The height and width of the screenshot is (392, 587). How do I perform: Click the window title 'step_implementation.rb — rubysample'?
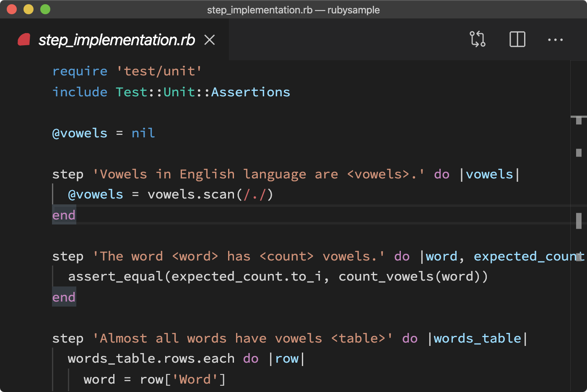tap(293, 10)
